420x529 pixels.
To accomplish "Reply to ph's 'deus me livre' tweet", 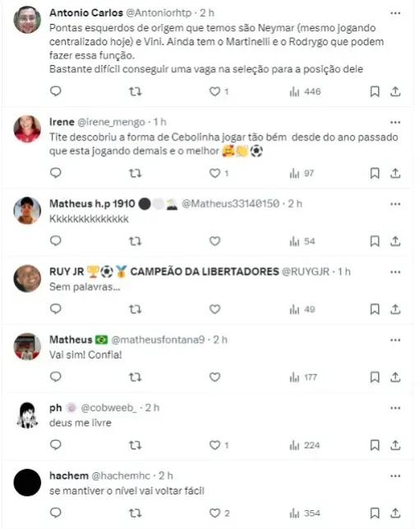I will [56, 445].
